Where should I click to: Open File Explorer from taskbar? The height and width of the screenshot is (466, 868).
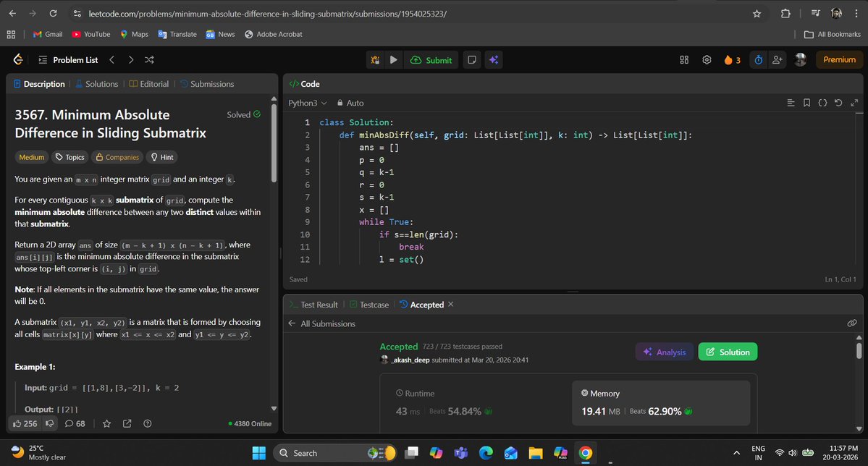pos(535,453)
